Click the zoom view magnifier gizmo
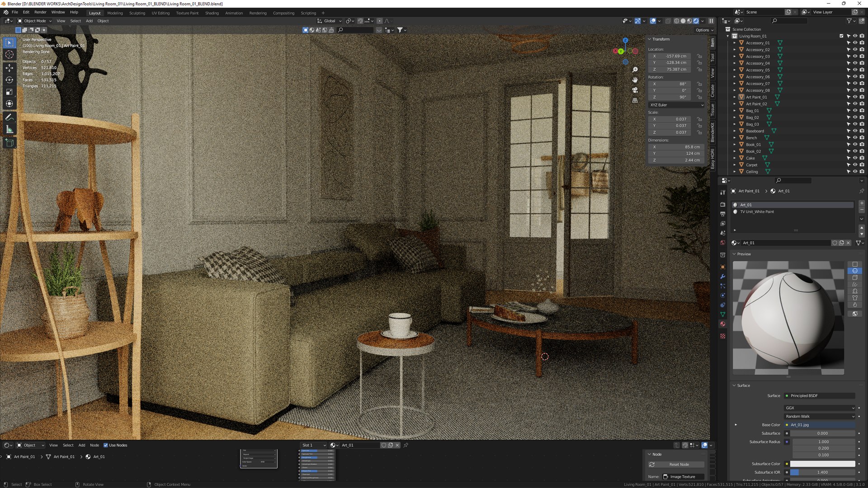Viewport: 868px width, 488px height. click(635, 70)
